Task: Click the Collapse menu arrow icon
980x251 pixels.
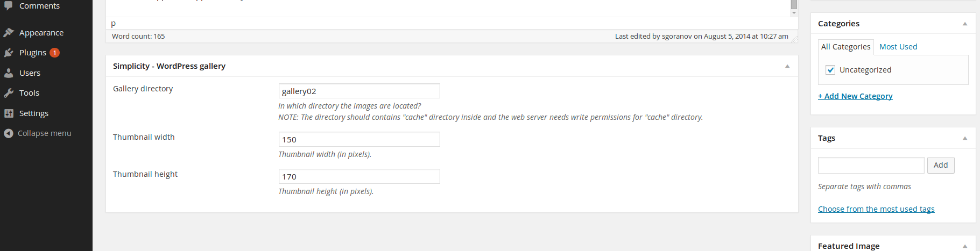Action: pos(8,133)
